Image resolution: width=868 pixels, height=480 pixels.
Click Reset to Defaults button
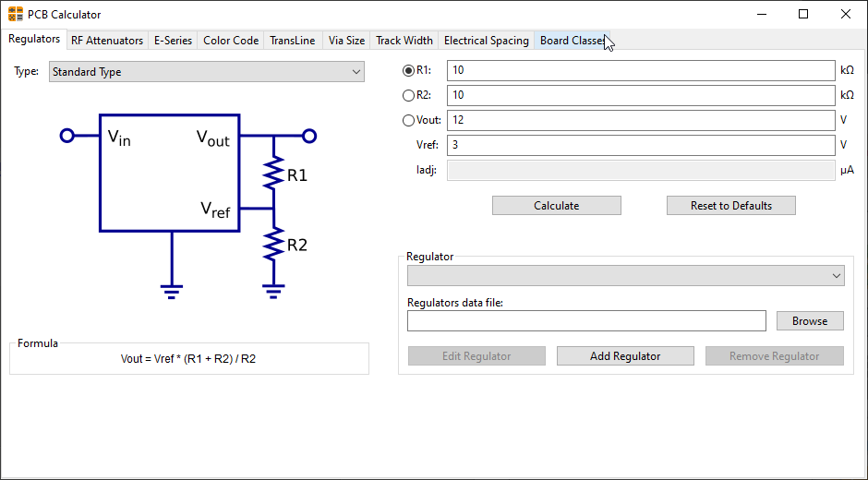pos(730,206)
